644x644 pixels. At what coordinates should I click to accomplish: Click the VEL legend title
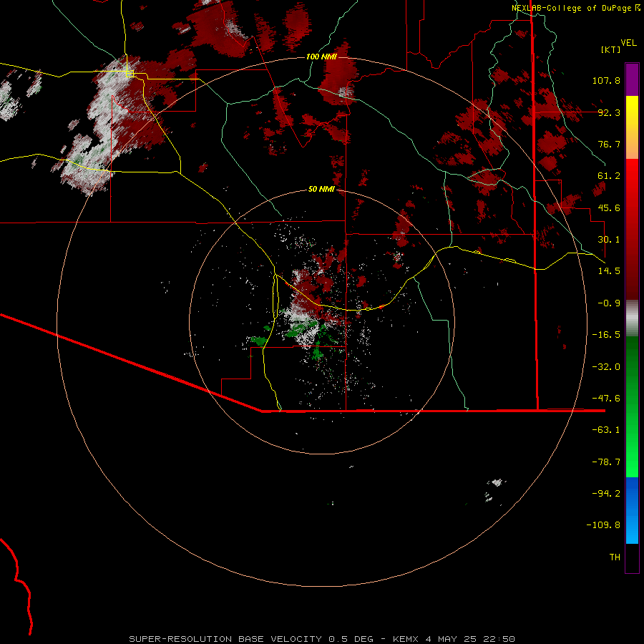coord(628,43)
